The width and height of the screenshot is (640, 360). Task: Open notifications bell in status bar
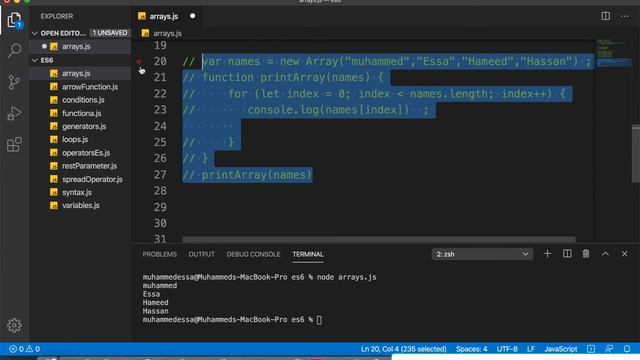click(x=627, y=349)
